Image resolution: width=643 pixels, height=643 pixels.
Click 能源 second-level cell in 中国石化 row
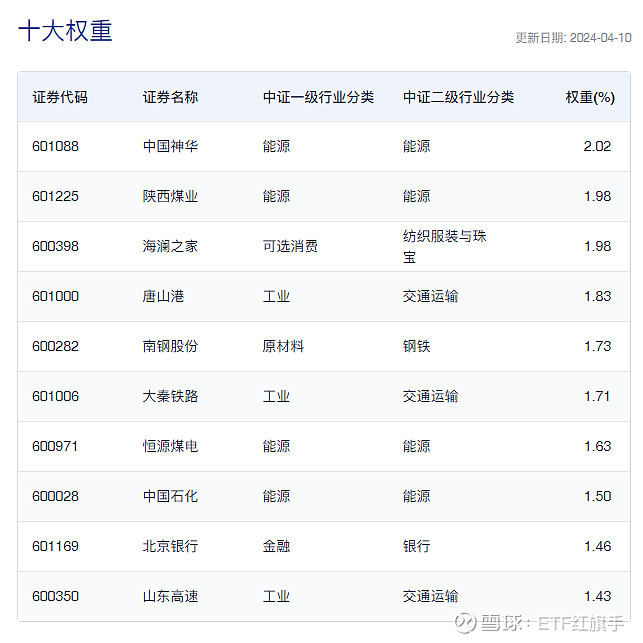pyautogui.click(x=417, y=497)
